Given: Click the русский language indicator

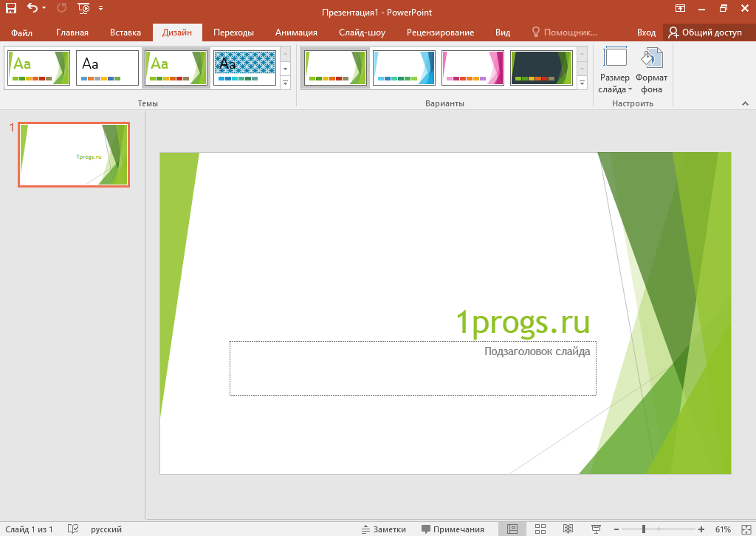Looking at the screenshot, I should point(106,529).
